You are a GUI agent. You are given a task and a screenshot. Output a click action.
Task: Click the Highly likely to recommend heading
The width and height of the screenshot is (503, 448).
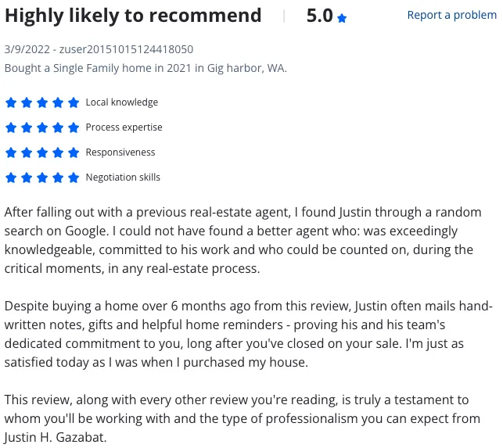pos(133,16)
